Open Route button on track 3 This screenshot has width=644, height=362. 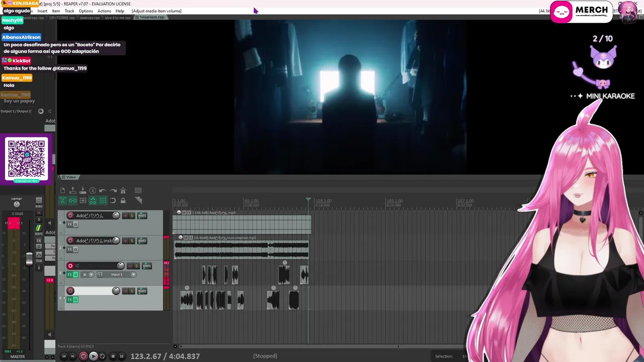coord(147,266)
